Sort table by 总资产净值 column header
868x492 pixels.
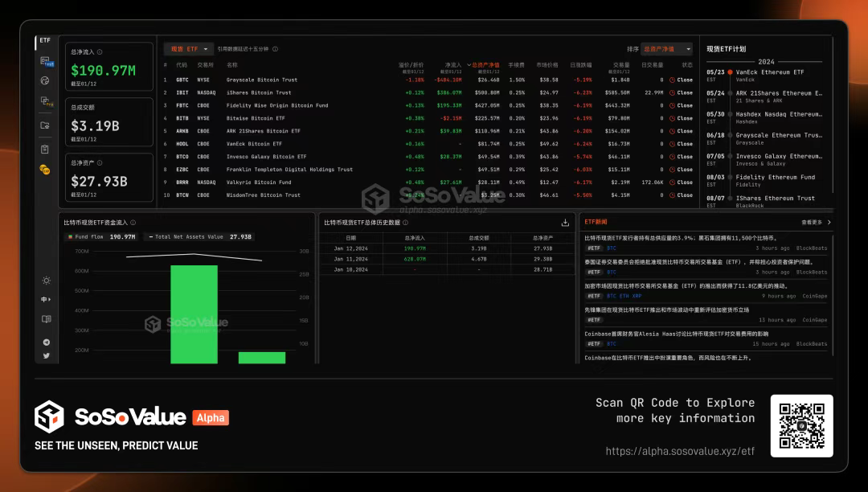pos(484,64)
